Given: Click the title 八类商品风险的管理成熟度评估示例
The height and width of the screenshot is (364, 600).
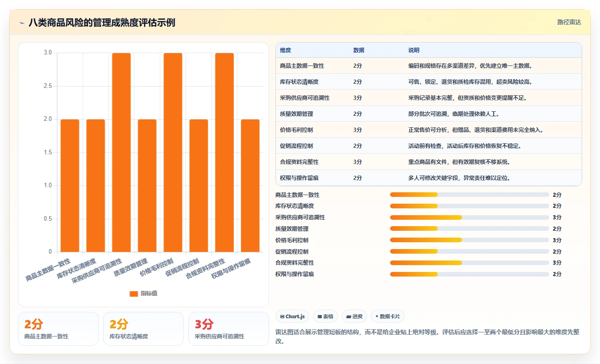Looking at the screenshot, I should [102, 22].
